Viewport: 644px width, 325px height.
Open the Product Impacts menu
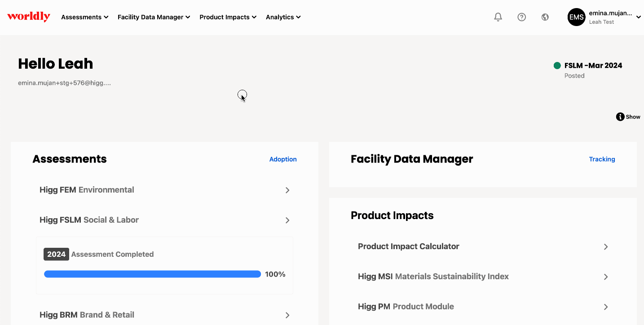(x=228, y=17)
